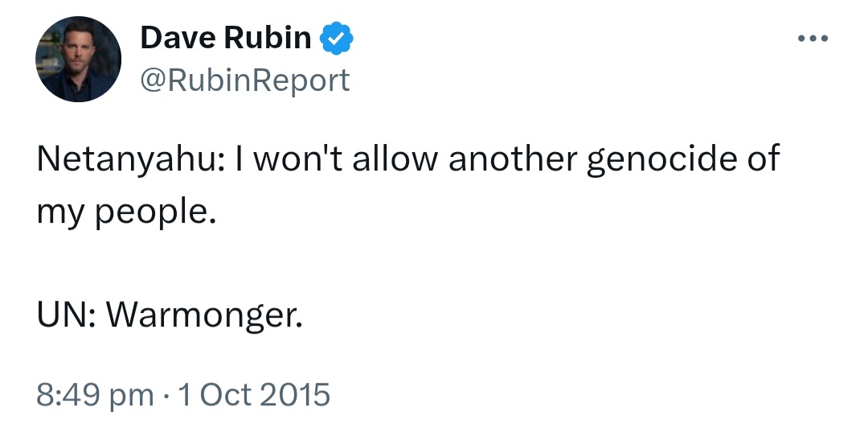Click the Dave Rubin display name
The height and width of the screenshot is (432, 868).
pos(225,38)
